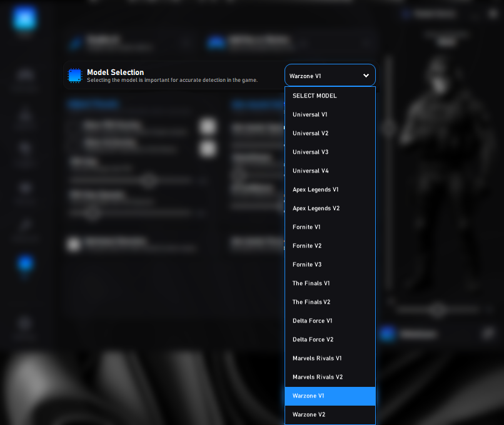Switch model to Warzone V2

[330, 414]
